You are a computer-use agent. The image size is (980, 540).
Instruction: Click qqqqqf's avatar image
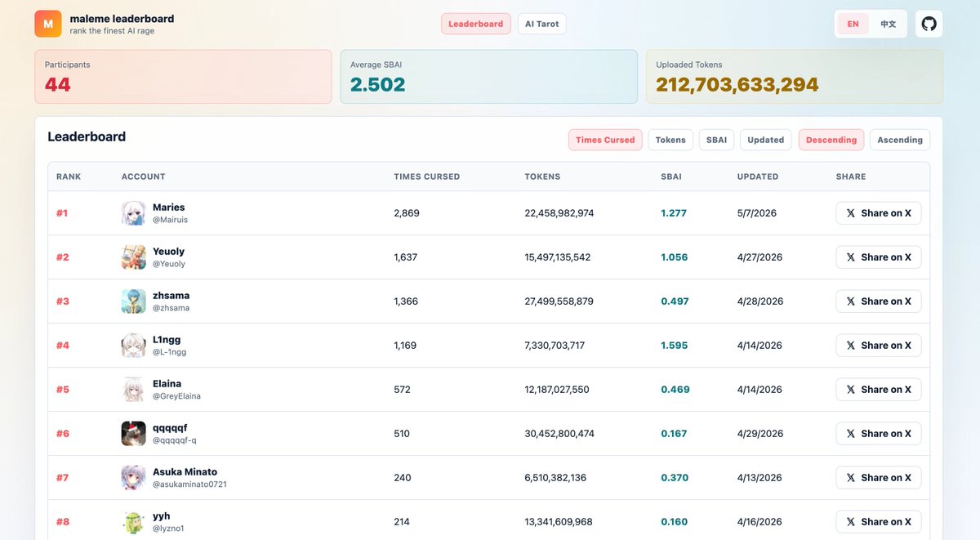(x=134, y=434)
